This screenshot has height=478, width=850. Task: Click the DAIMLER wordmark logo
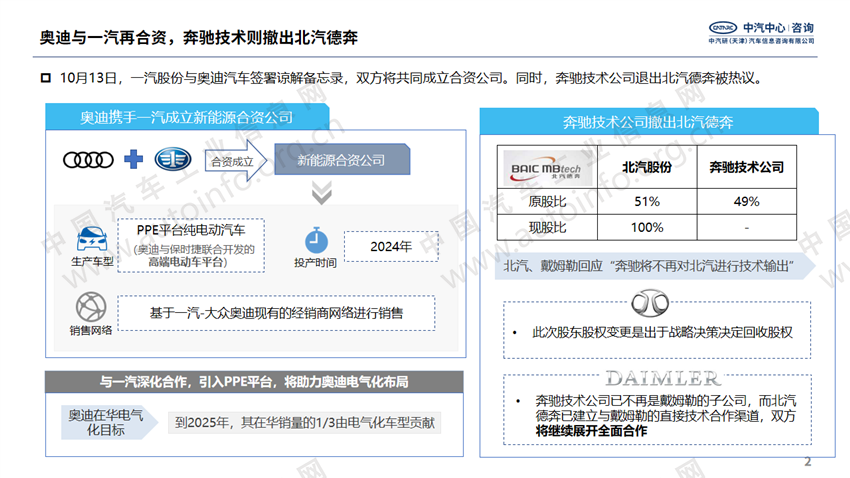point(662,378)
